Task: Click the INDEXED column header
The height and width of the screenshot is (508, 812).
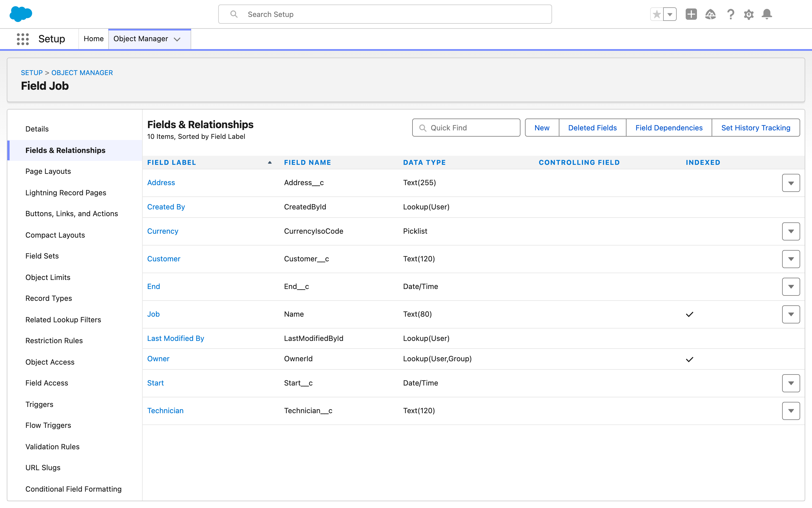Action: point(703,163)
